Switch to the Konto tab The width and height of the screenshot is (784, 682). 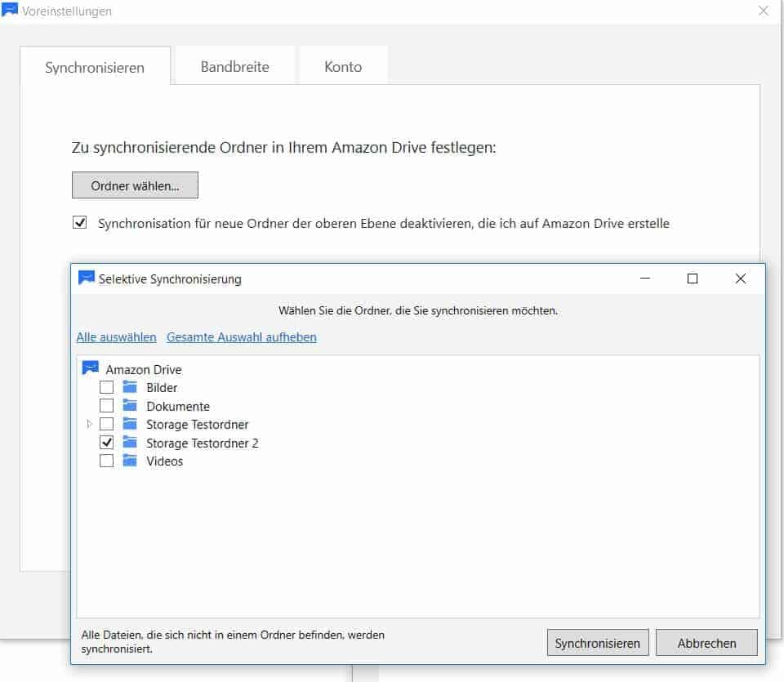coord(343,66)
